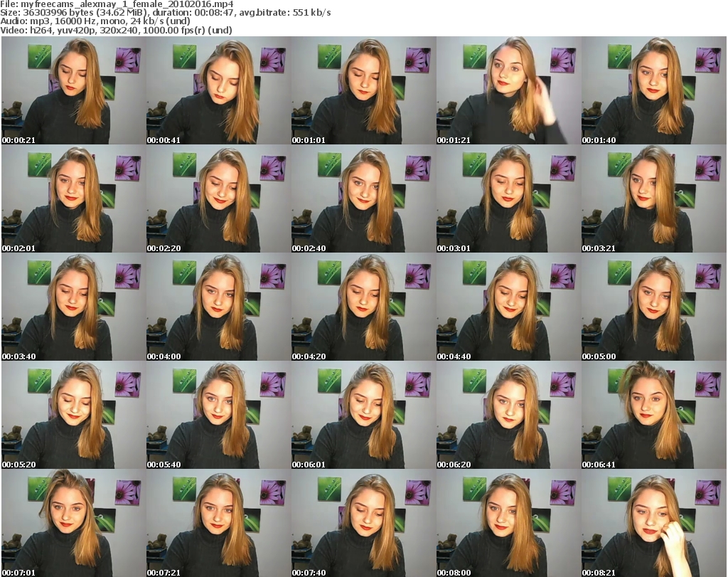
Task: Open the frame stamped 00:06:20
Action: point(509,415)
